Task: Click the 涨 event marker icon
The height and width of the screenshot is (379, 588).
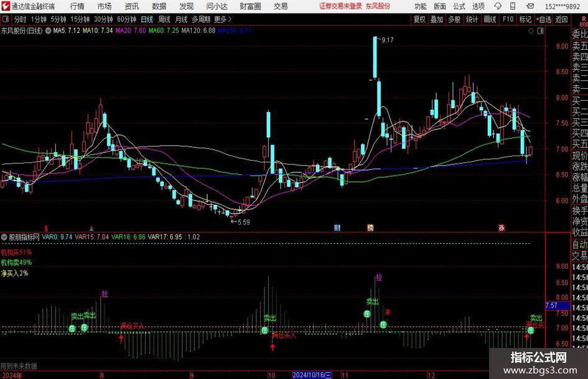Action: [x=502, y=228]
